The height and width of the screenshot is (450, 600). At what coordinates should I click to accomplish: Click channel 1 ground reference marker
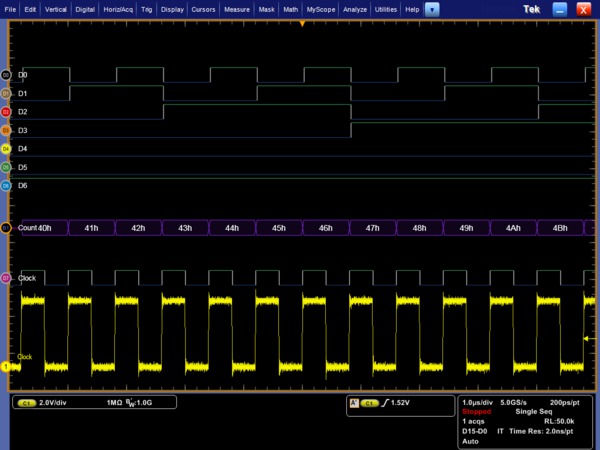[5, 367]
